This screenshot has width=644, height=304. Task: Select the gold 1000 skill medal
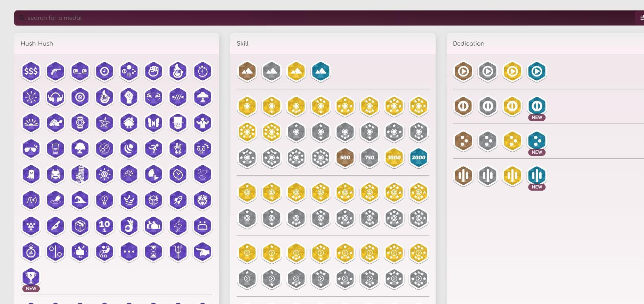pyautogui.click(x=394, y=158)
